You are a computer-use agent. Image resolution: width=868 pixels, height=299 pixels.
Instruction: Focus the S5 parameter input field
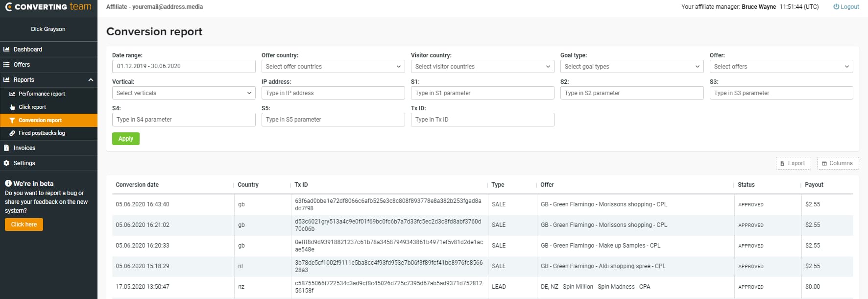pos(333,120)
